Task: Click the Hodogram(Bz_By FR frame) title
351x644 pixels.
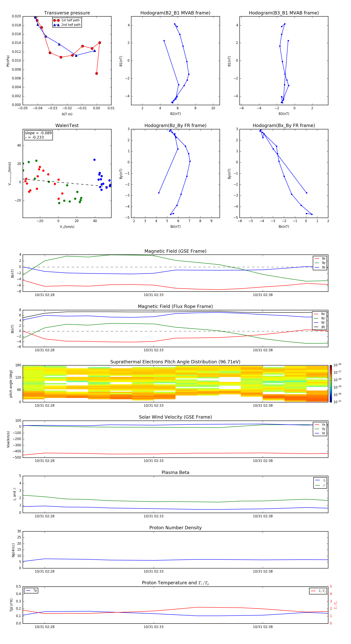Action: 175,125
